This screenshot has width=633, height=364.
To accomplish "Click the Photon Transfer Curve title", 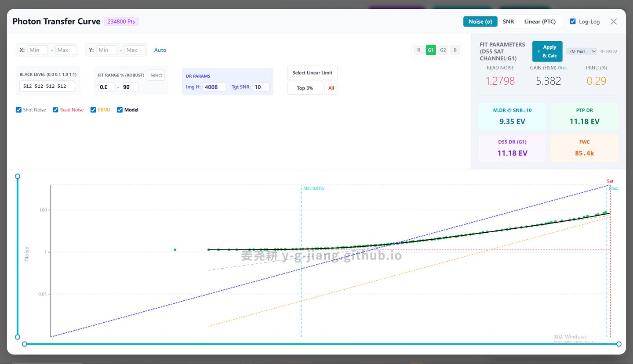I will click(x=56, y=22).
